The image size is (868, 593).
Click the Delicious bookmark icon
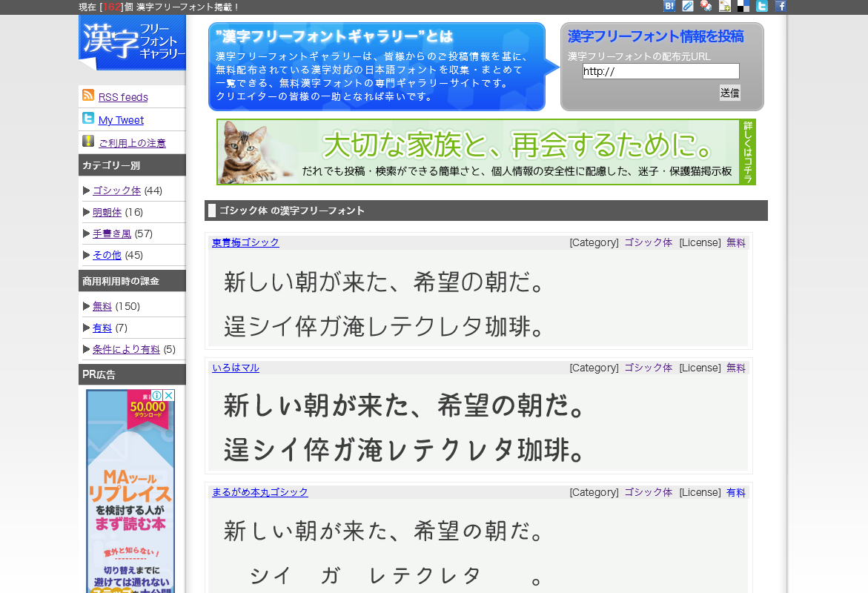743,6
